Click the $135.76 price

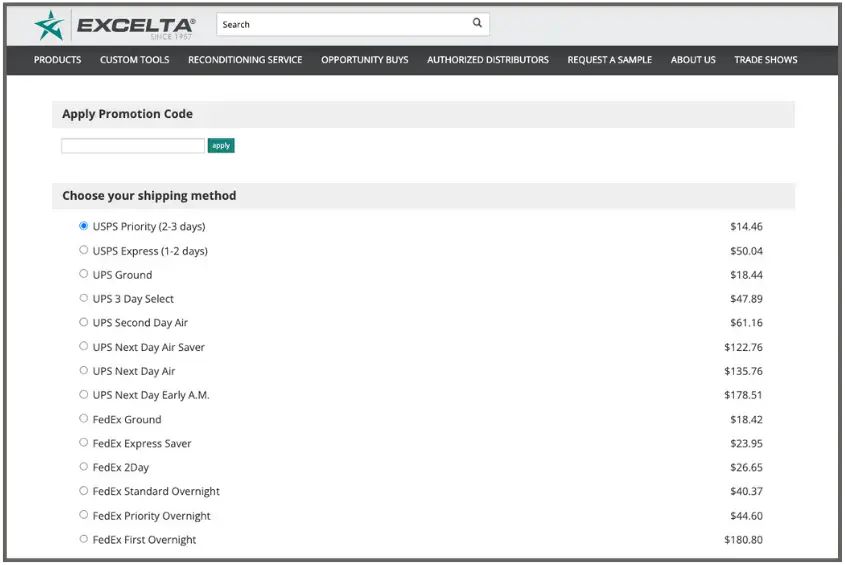click(x=743, y=371)
